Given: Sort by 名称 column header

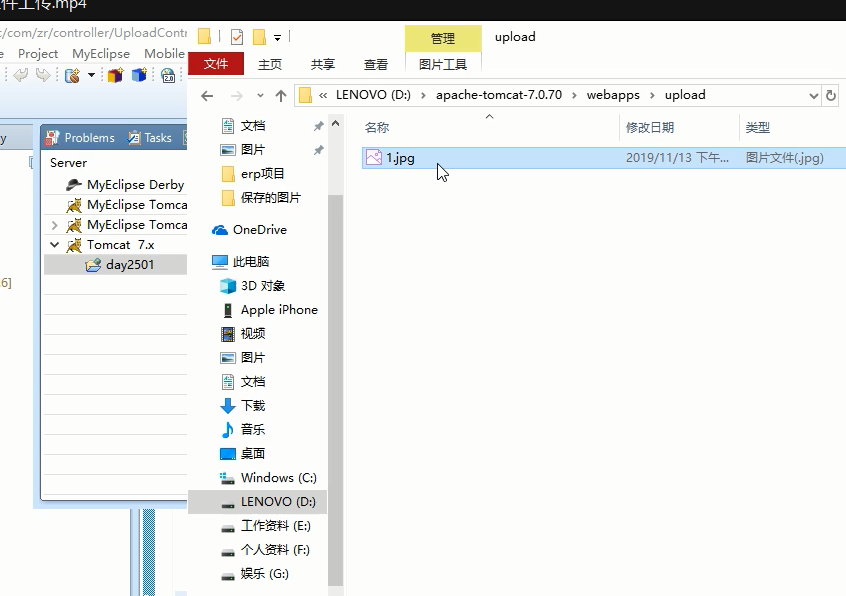Looking at the screenshot, I should pos(377,128).
